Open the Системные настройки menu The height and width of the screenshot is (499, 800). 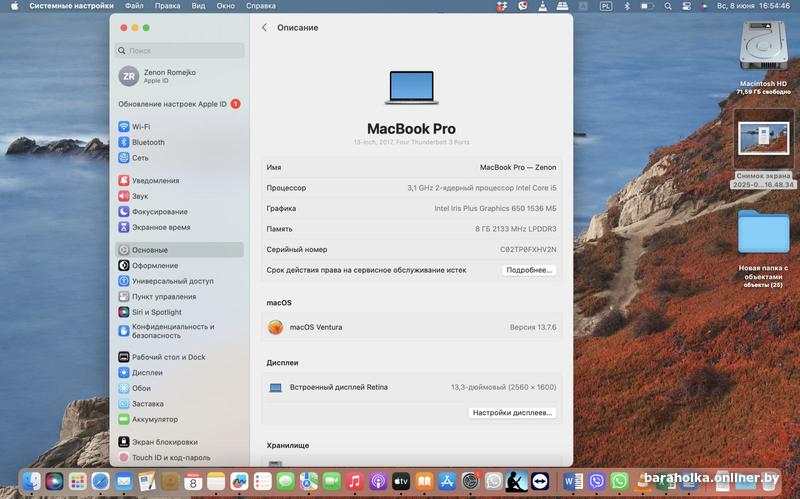(x=71, y=6)
